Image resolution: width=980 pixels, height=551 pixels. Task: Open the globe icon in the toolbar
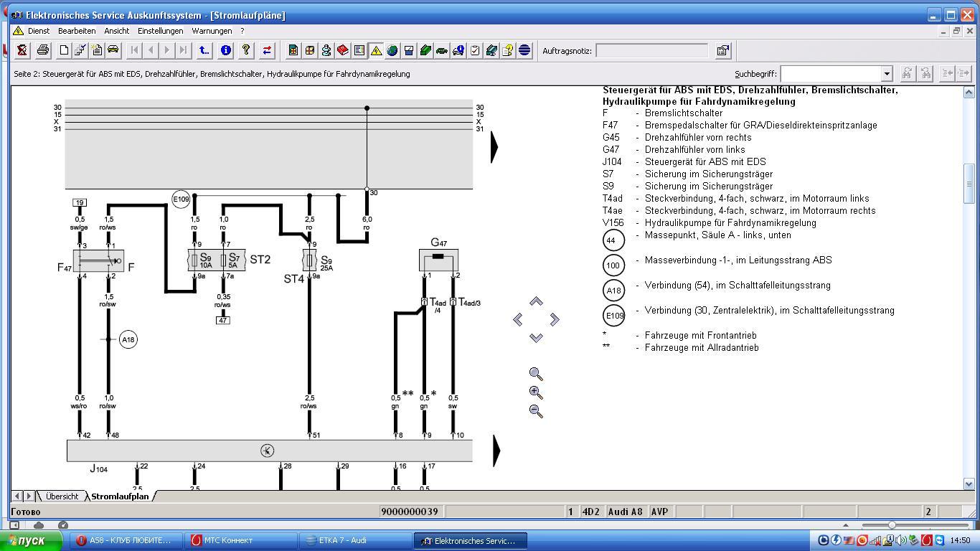[x=392, y=50]
